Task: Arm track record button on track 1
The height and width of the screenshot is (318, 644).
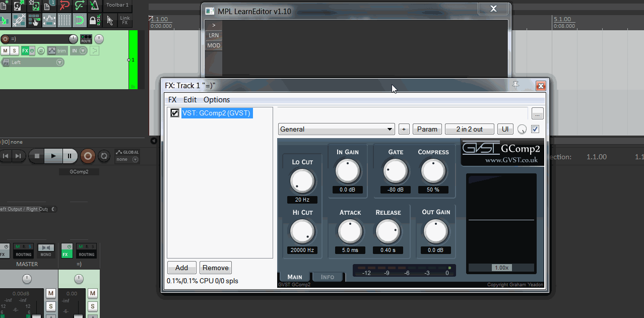Action: click(x=5, y=39)
